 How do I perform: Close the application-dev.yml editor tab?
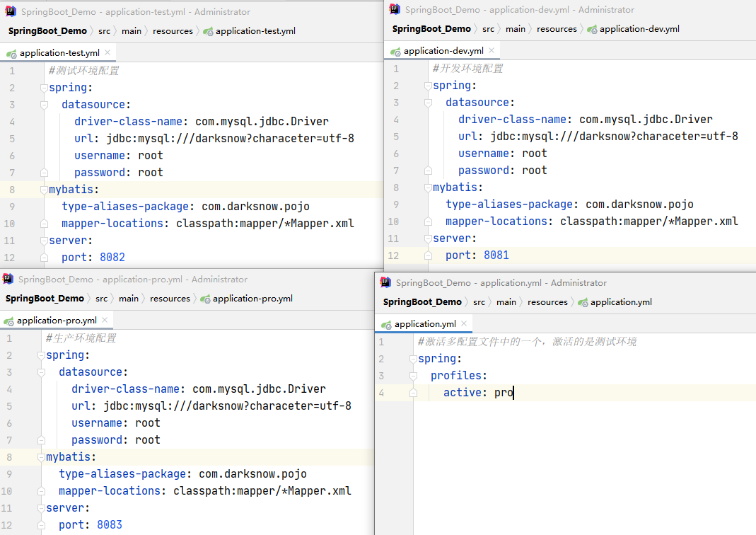pos(492,50)
